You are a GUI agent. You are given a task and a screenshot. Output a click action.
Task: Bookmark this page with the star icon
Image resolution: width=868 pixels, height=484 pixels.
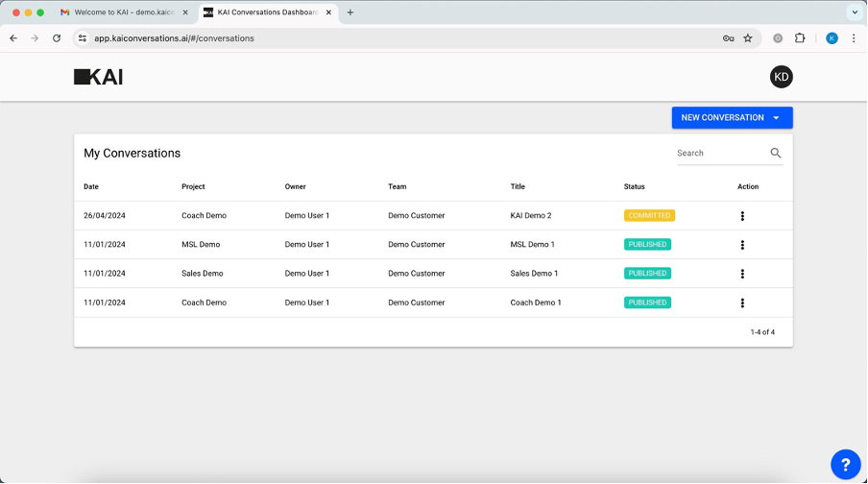pos(748,38)
